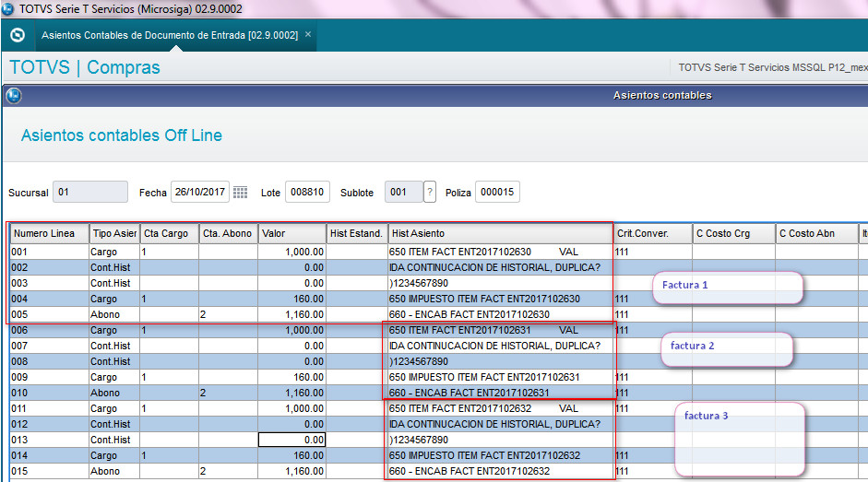Image resolution: width=868 pixels, height=482 pixels.
Task: Click the Numero Linea column header
Action: click(x=50, y=233)
